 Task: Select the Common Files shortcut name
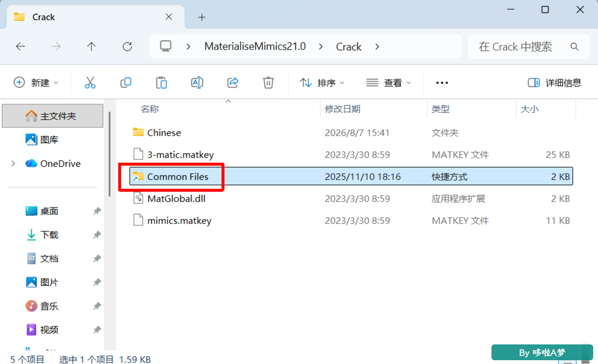click(x=178, y=177)
